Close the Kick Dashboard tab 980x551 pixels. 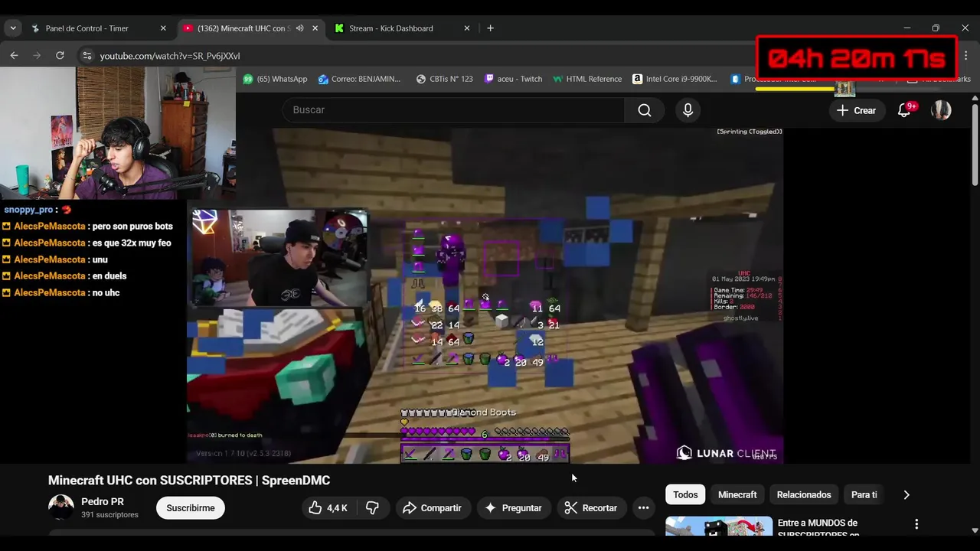467,28
